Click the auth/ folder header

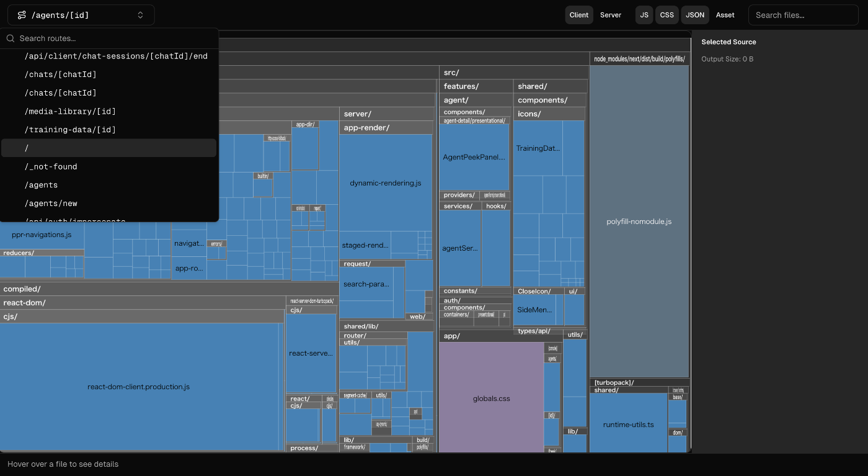point(476,300)
